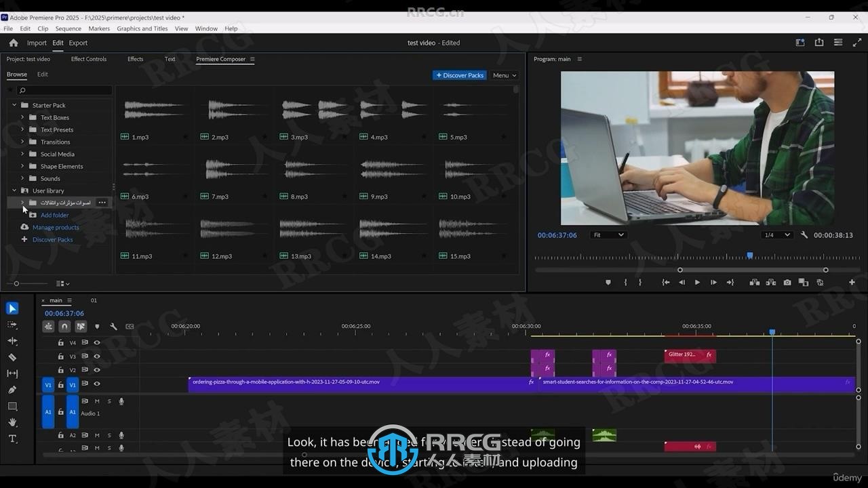Image resolution: width=868 pixels, height=488 pixels.
Task: Collapse the User library section
Action: (x=14, y=190)
